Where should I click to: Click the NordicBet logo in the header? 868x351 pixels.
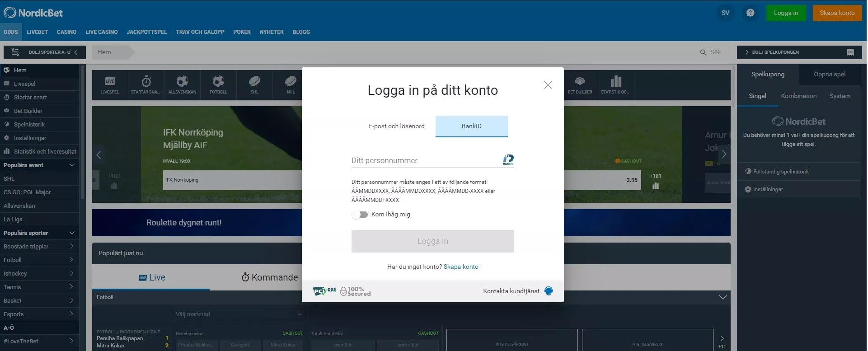[33, 13]
